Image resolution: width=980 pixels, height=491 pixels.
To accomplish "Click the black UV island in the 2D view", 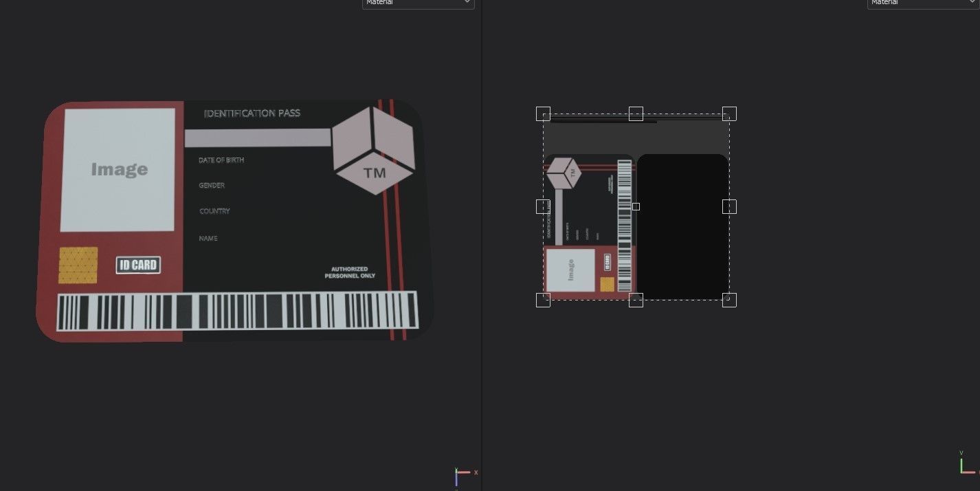I will (682, 227).
